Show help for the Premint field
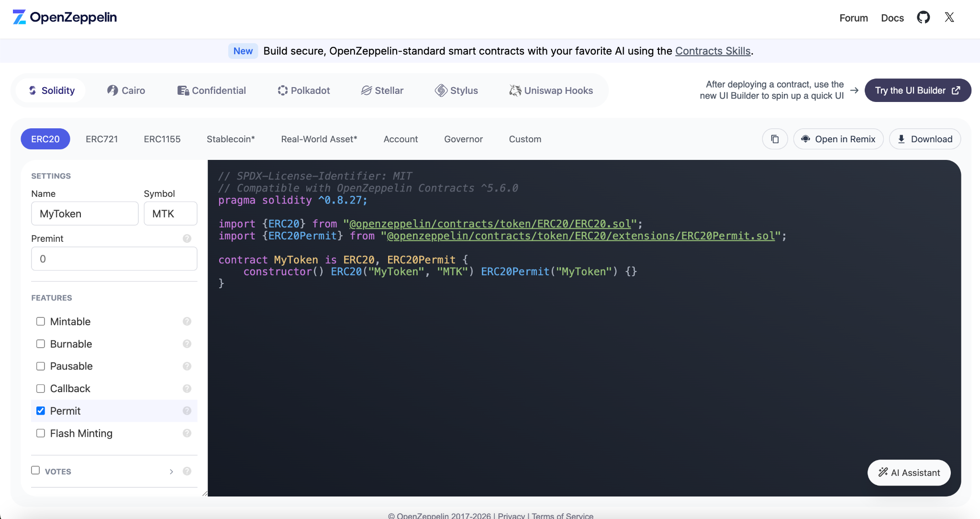The image size is (980, 519). 187,238
